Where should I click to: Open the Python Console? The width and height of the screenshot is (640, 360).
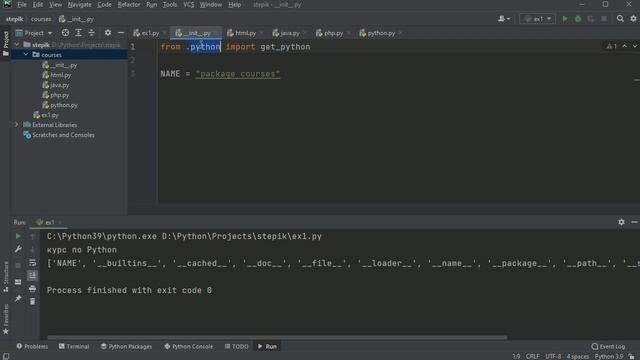(x=189, y=347)
